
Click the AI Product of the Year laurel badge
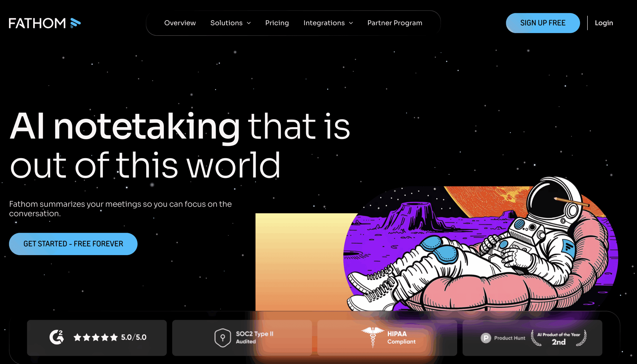tap(558, 338)
